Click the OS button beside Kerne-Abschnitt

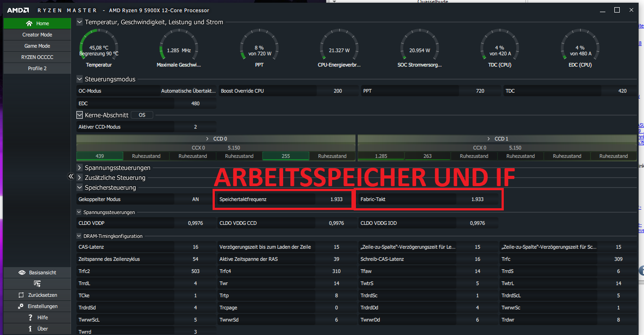[142, 115]
